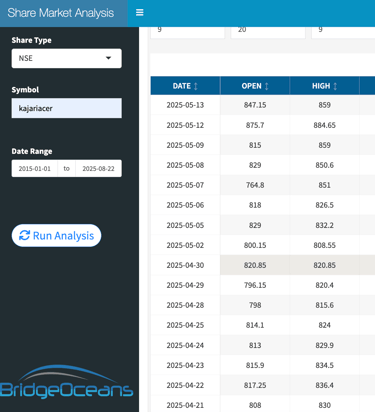The width and height of the screenshot is (375, 412).
Task: Click open value 847.15
Action: click(x=255, y=105)
